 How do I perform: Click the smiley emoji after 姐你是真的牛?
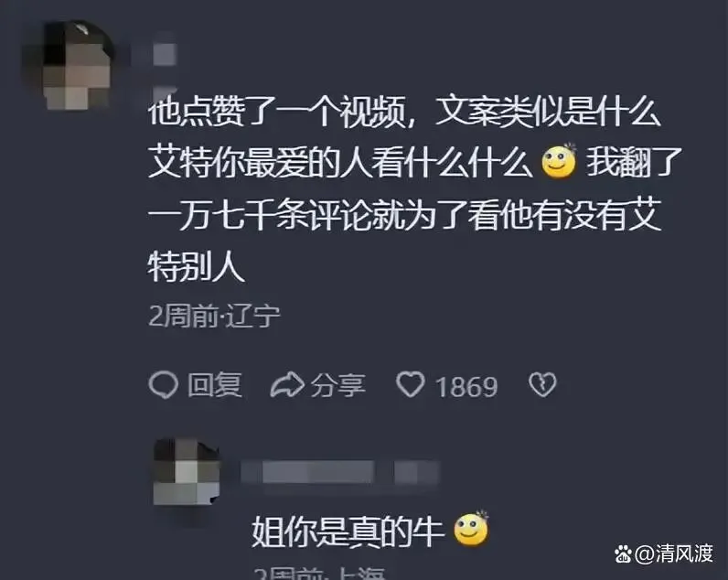click(471, 529)
